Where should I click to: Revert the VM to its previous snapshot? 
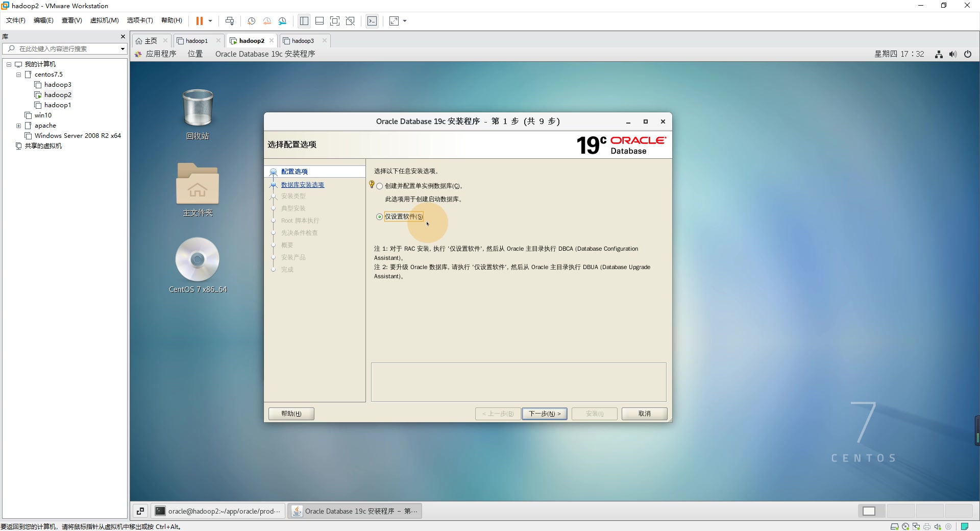point(267,21)
